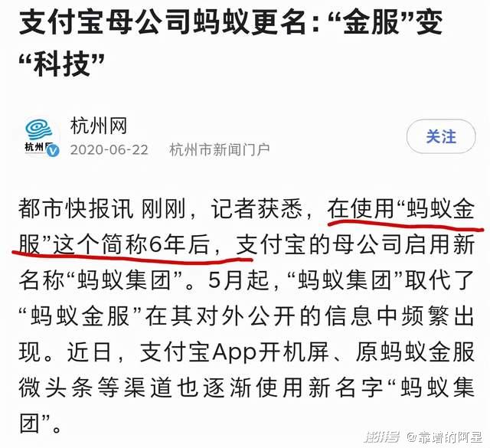This screenshot has width=490, height=448.
Task: Click the red-underlined phrase 在使用“蚂蚁金
Action: pyautogui.click(x=401, y=209)
